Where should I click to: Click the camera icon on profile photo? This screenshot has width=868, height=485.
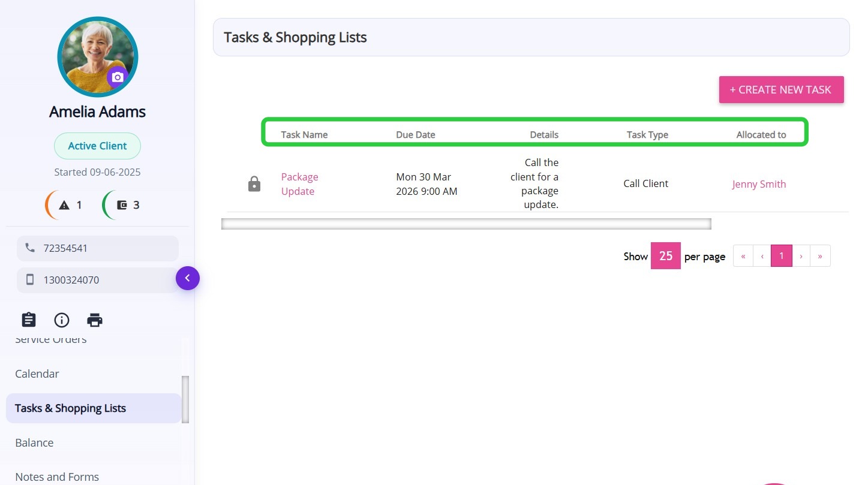(118, 77)
